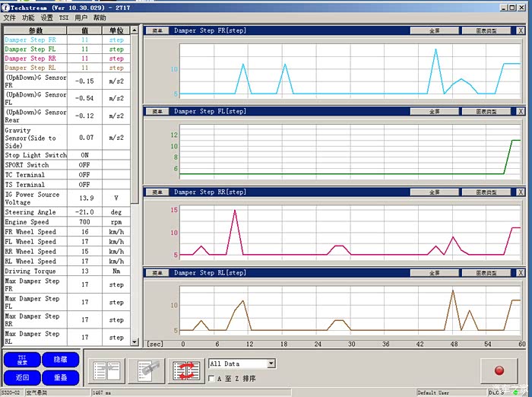Open the chart type button on Damper Step RR graph
The height and width of the screenshot is (397, 532).
(x=486, y=192)
